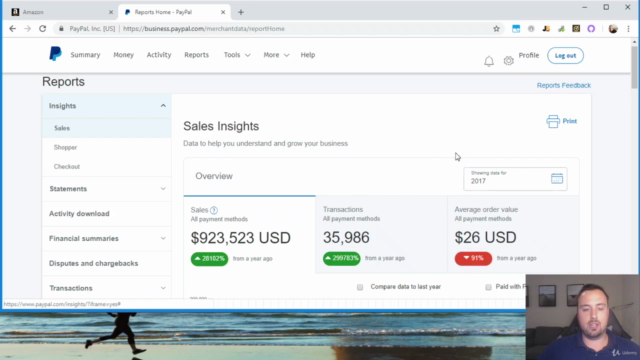640x360 pixels.
Task: Open the settings gear icon
Action: click(508, 61)
